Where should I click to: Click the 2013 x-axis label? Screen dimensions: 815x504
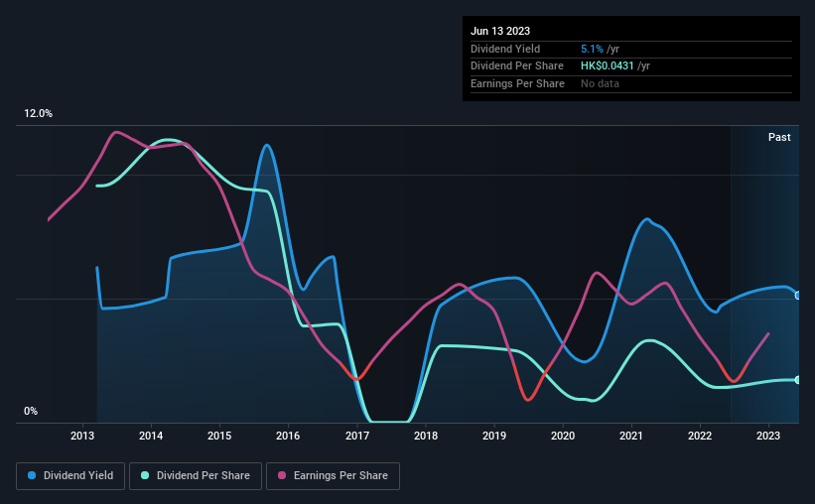(82, 436)
